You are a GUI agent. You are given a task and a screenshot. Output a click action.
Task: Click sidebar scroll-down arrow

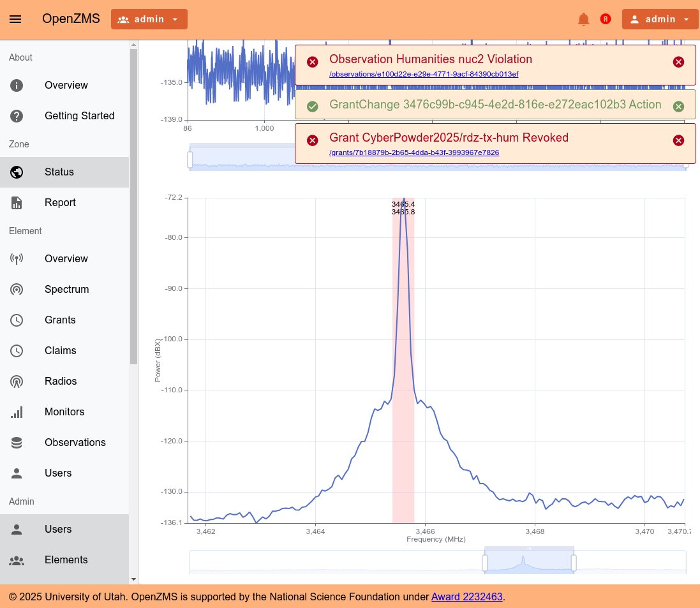tap(133, 579)
